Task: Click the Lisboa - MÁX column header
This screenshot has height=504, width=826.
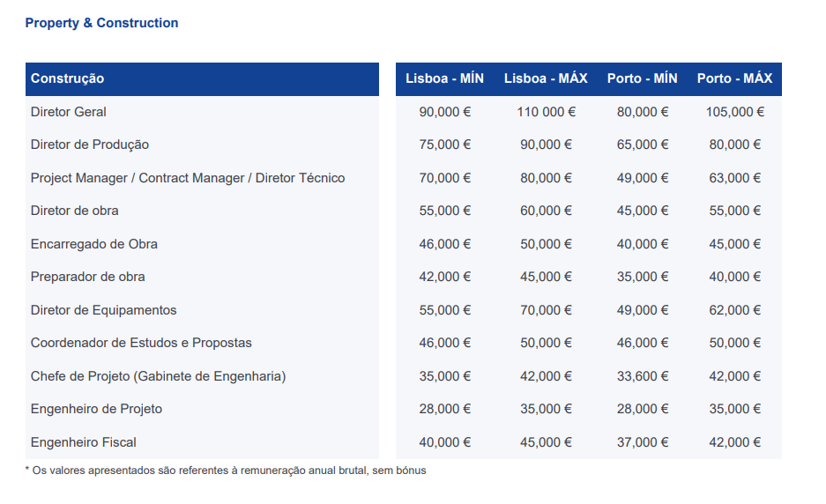Action: (x=546, y=78)
